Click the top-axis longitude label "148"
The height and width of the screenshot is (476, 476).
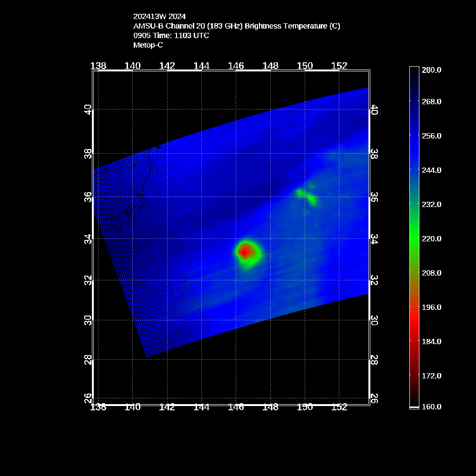coord(270,66)
